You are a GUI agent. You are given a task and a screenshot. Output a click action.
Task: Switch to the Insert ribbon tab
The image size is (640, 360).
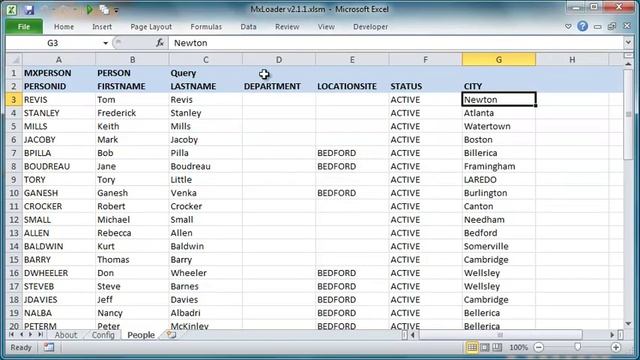click(102, 27)
